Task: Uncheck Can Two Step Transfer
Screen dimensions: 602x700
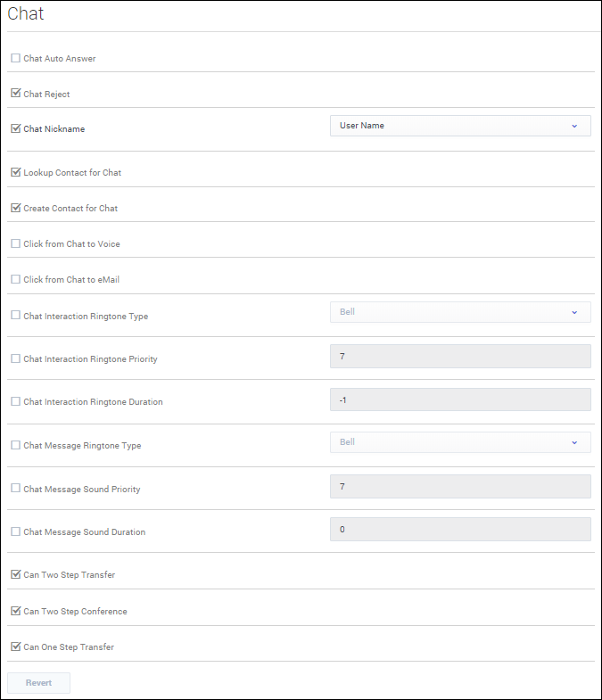Action: point(15,575)
